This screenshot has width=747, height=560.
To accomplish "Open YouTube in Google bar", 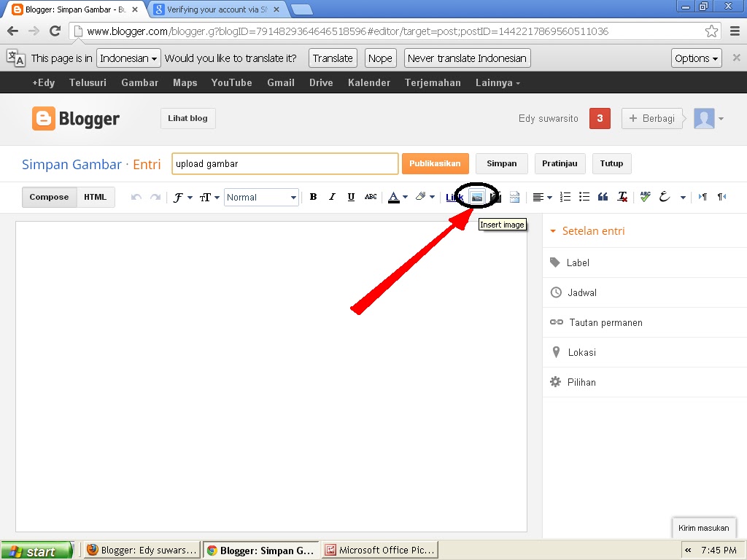I will (x=231, y=83).
